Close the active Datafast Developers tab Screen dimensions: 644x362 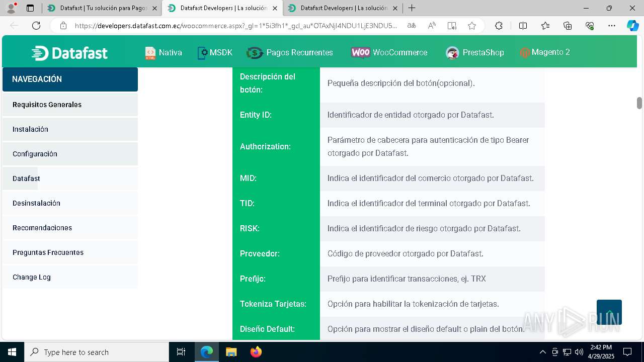tap(275, 8)
